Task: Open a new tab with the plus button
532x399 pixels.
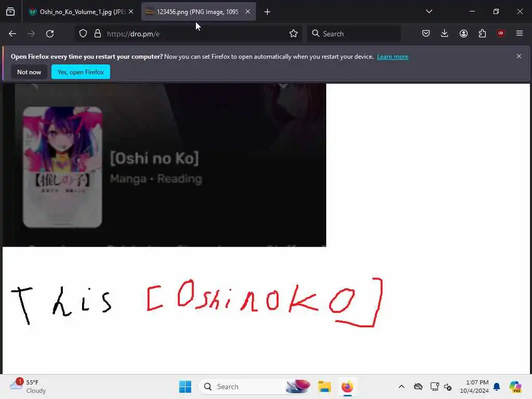Action: coord(268,12)
